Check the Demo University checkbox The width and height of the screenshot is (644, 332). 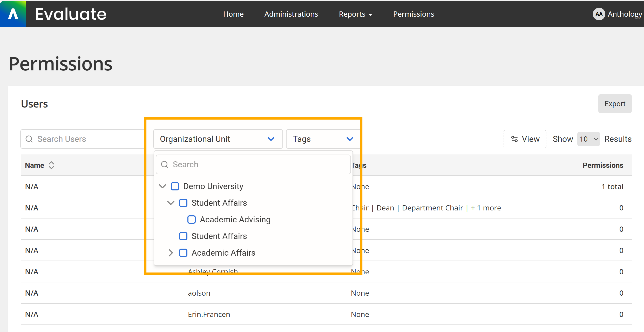175,186
